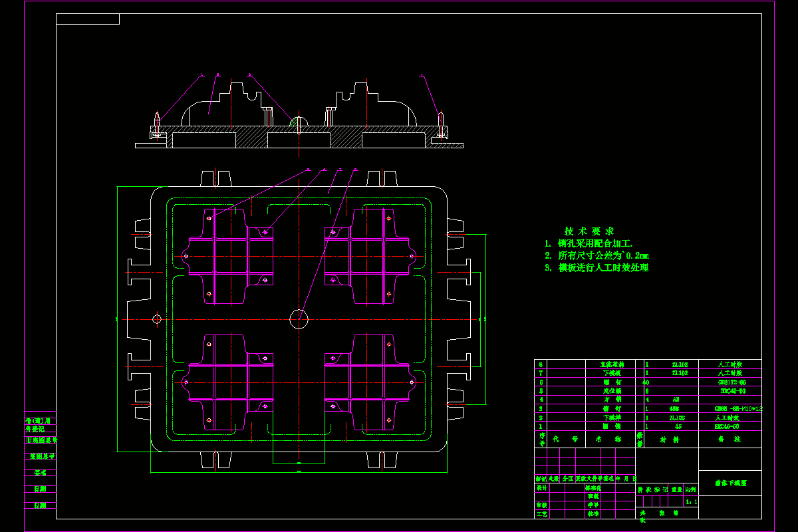
Task: Click the "比例" title block label
Action: point(691,489)
